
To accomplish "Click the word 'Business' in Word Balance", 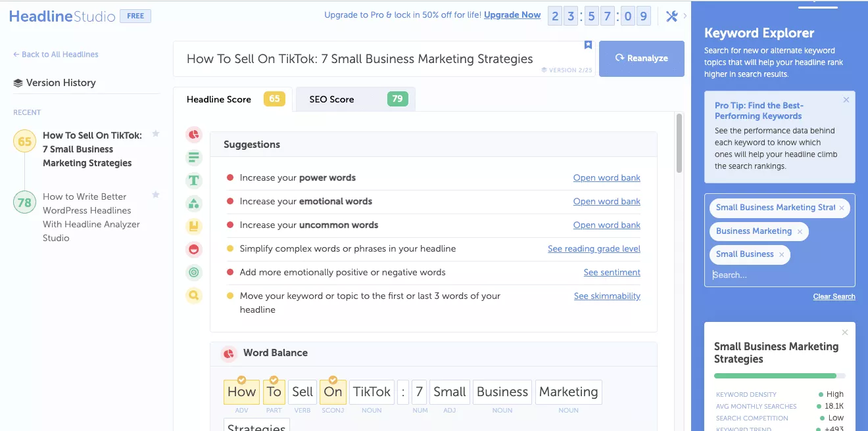I will tap(502, 392).
